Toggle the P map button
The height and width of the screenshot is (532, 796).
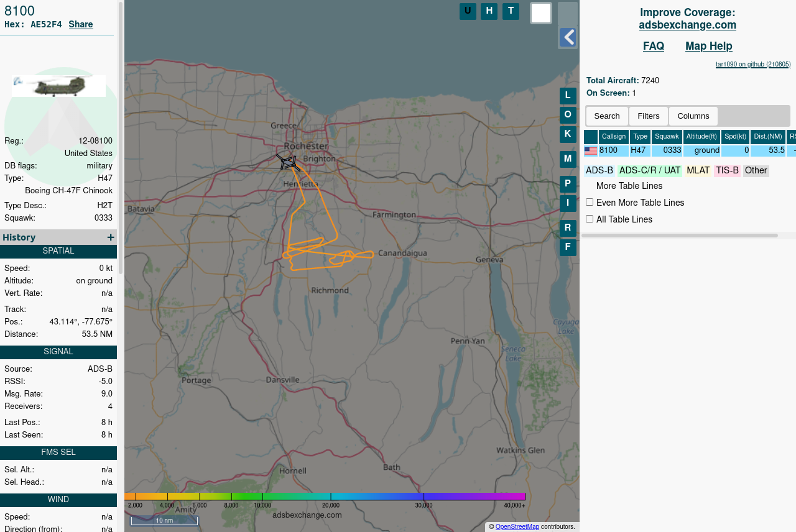(x=568, y=184)
